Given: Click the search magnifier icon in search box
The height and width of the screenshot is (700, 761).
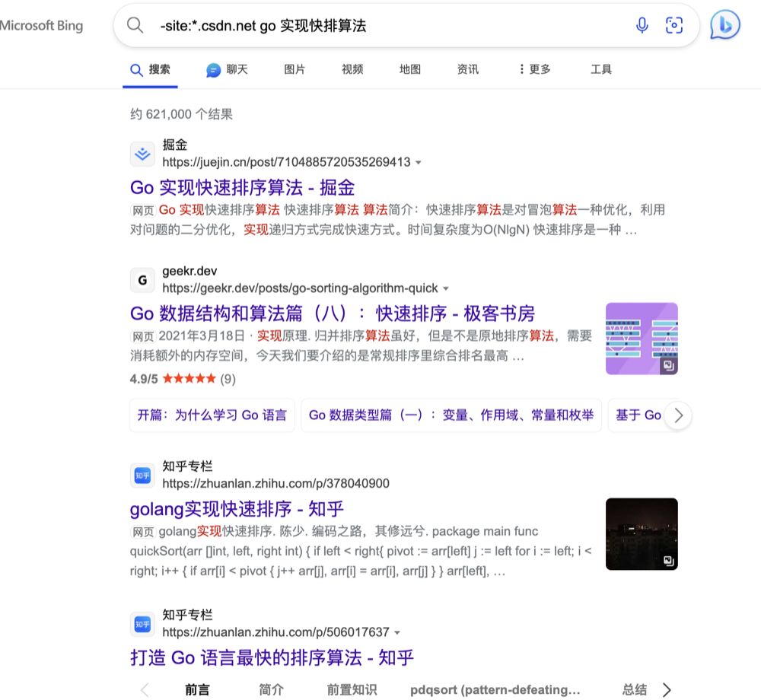Looking at the screenshot, I should 135,25.
